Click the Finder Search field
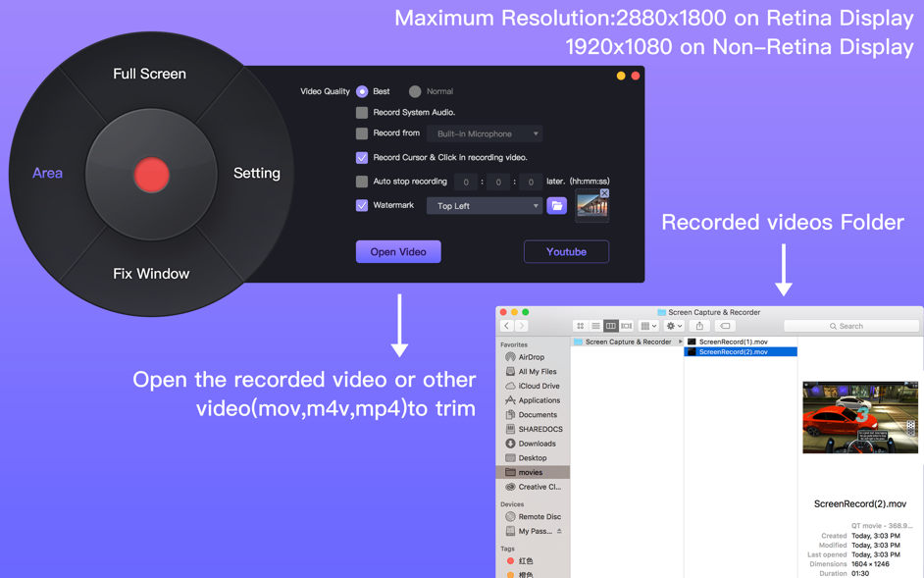This screenshot has width=924, height=578. pos(851,326)
